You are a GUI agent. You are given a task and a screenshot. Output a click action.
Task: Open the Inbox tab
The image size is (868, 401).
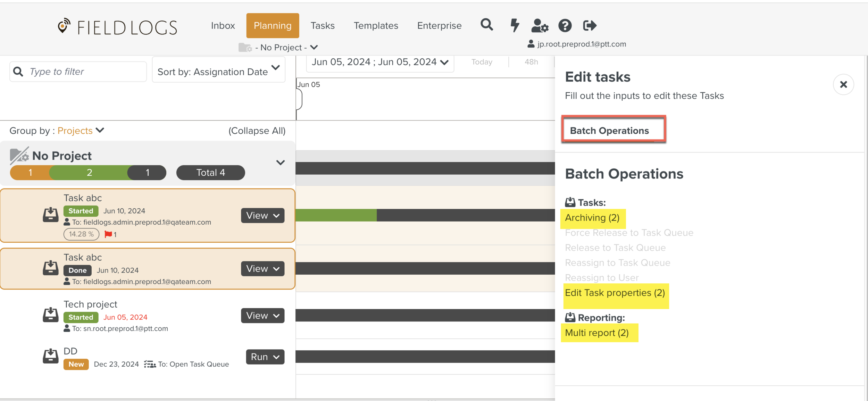(223, 25)
